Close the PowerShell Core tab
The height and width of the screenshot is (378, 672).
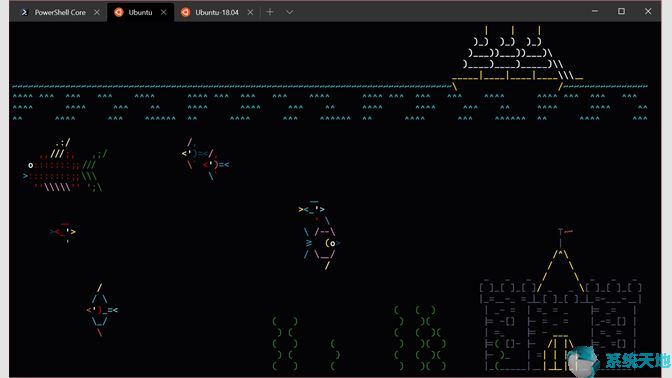click(97, 12)
